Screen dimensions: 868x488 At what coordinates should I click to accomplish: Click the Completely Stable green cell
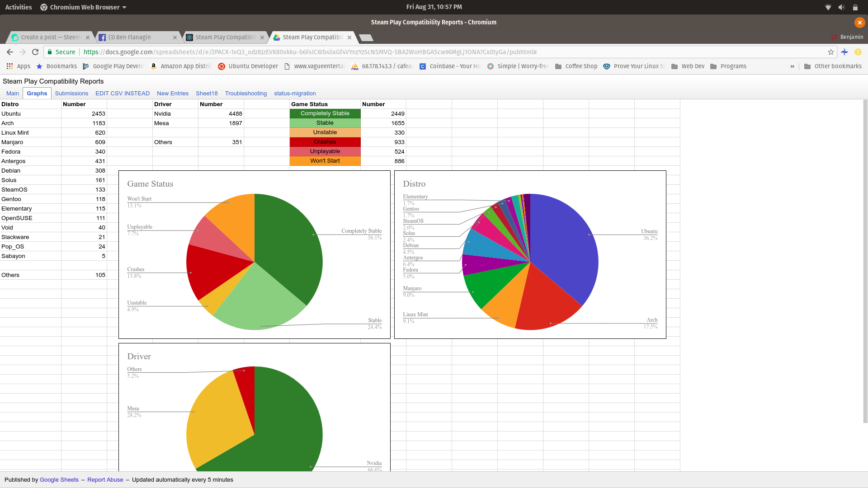(x=325, y=113)
